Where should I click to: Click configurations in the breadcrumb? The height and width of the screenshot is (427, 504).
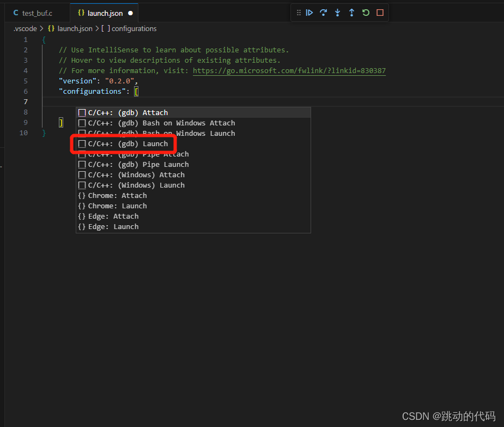(134, 29)
